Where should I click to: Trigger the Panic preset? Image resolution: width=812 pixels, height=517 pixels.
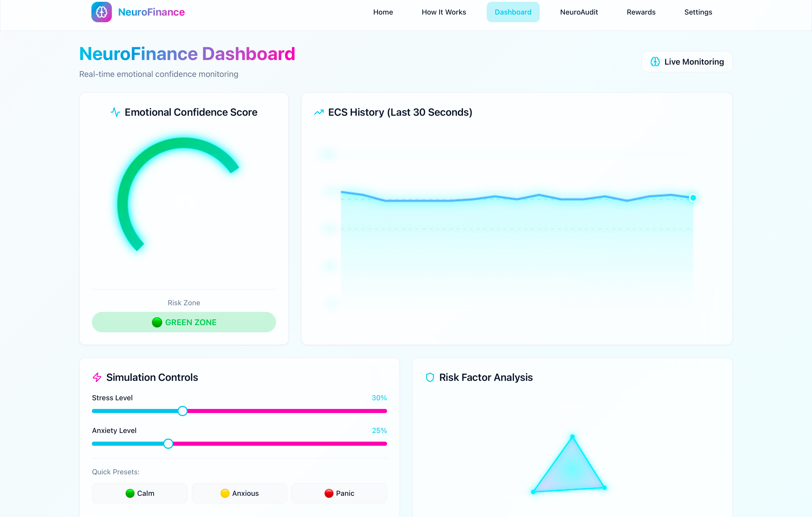[339, 493]
